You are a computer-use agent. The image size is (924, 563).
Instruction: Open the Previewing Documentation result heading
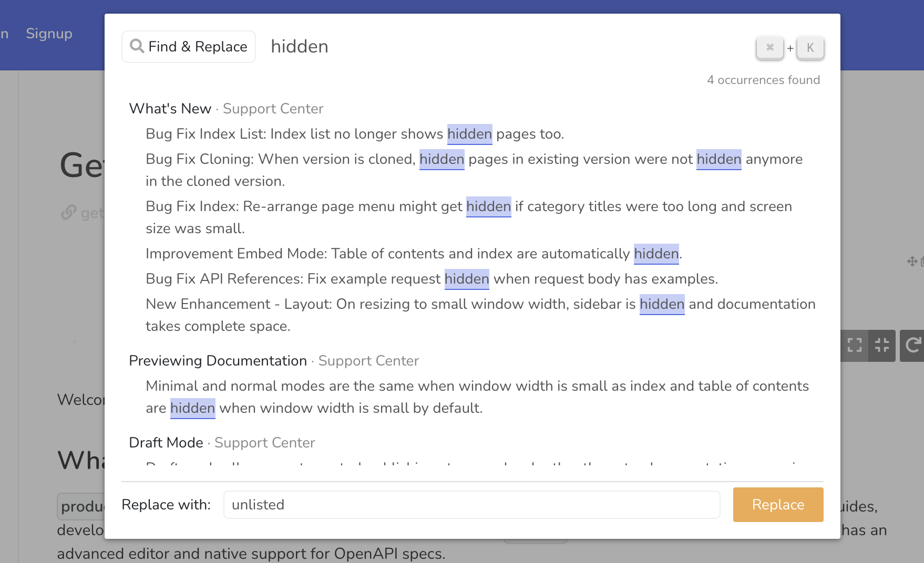(218, 361)
